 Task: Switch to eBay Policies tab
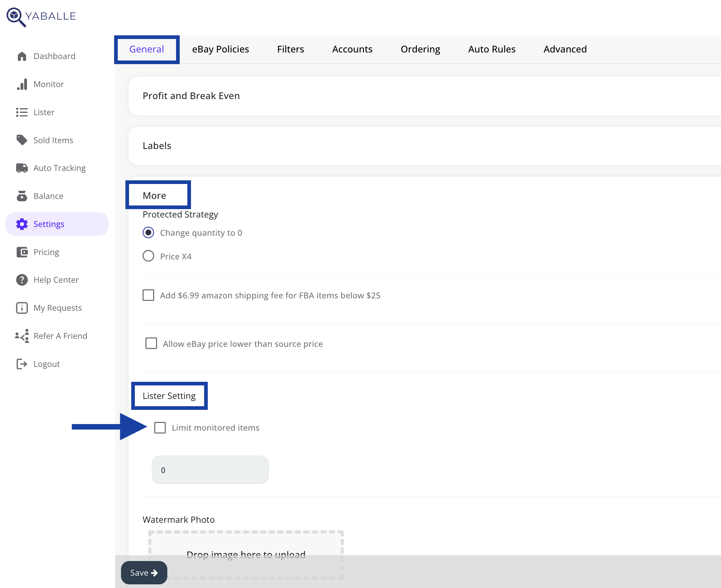220,49
